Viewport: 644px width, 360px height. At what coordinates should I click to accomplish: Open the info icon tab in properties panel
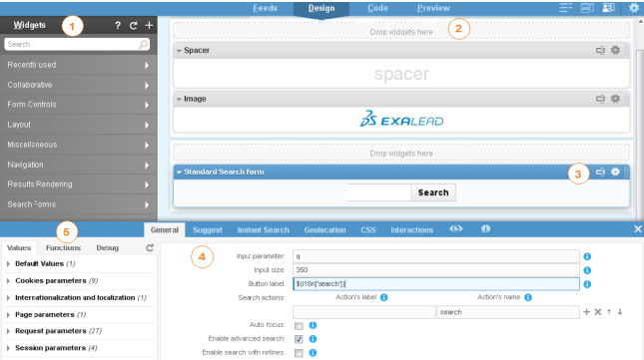485,228
